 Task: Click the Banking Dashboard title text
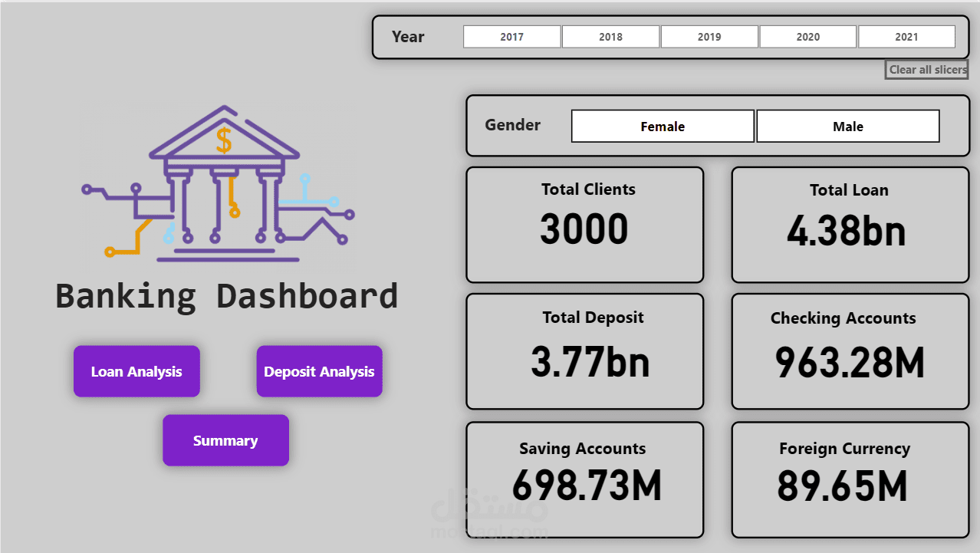click(x=227, y=295)
